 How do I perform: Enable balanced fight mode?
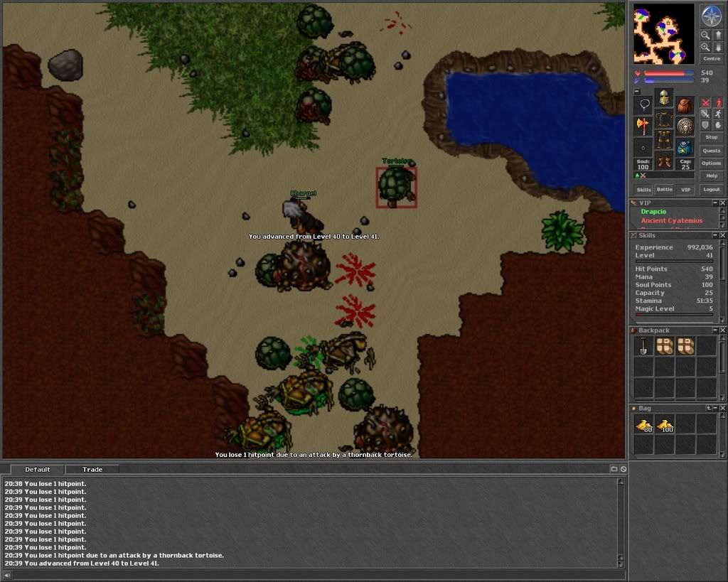coord(705,114)
